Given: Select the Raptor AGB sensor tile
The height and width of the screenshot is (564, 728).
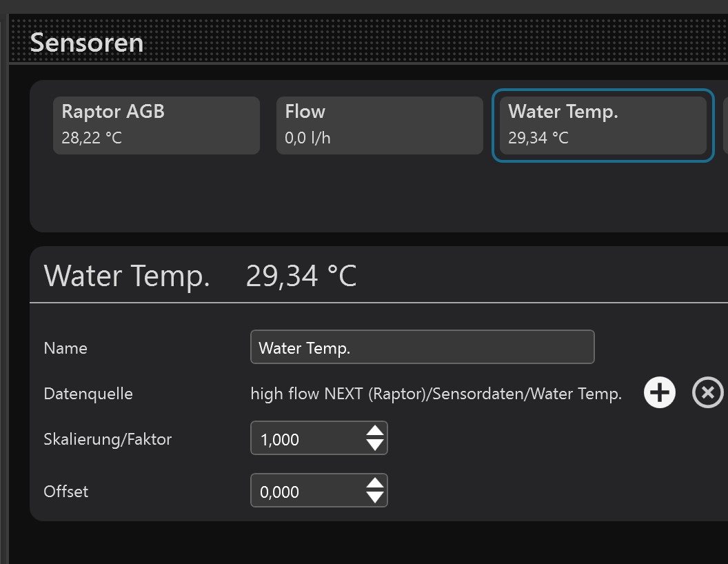Looking at the screenshot, I should 156,125.
